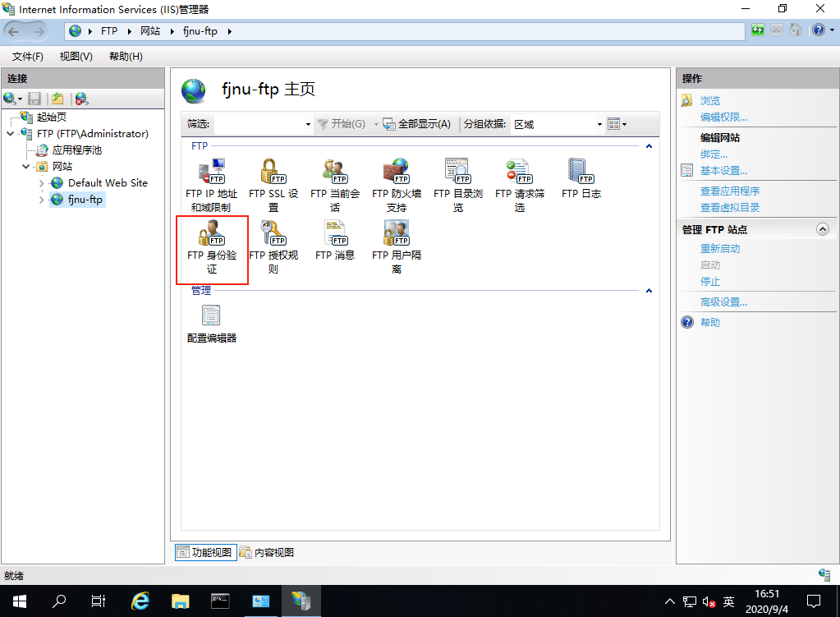Select 应用程序池 in connections tree
This screenshot has width=840, height=617.
pos(77,150)
